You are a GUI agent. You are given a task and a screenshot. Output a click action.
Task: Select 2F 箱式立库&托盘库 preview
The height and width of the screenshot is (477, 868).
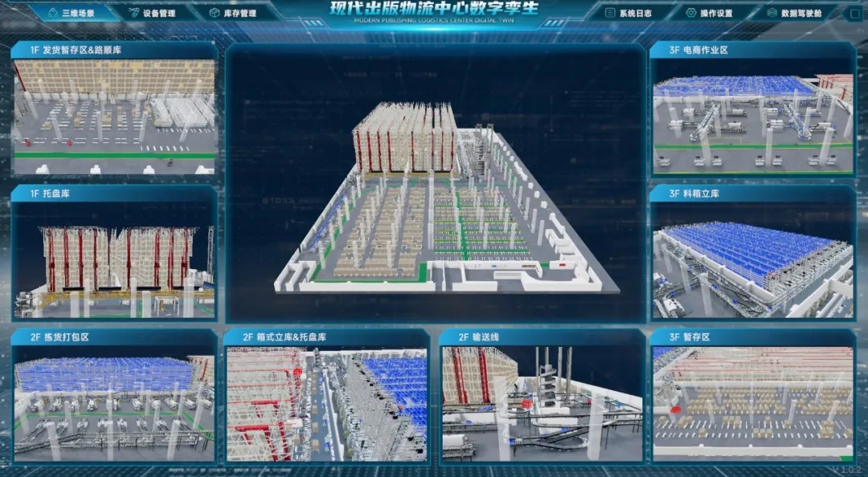click(x=326, y=404)
